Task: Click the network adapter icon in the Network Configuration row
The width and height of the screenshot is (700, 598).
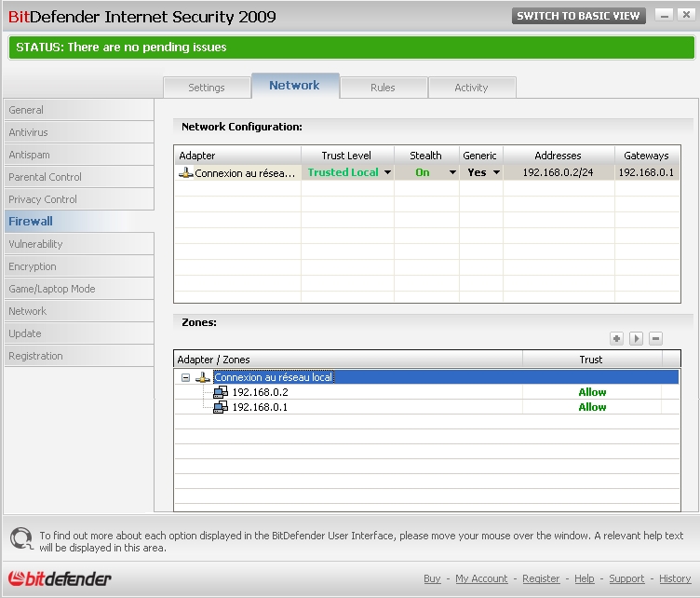Action: [186, 172]
